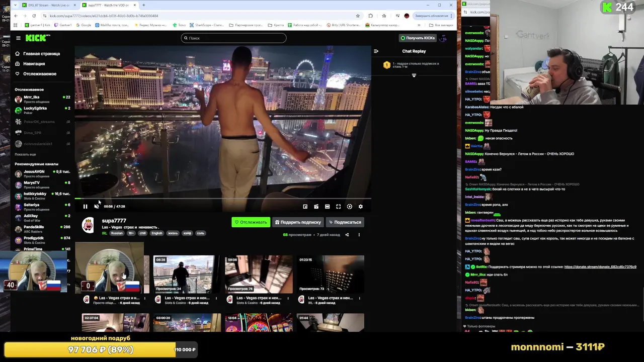Open recommended channel AdXRey
This screenshot has width=644, height=362.
tap(42, 218)
